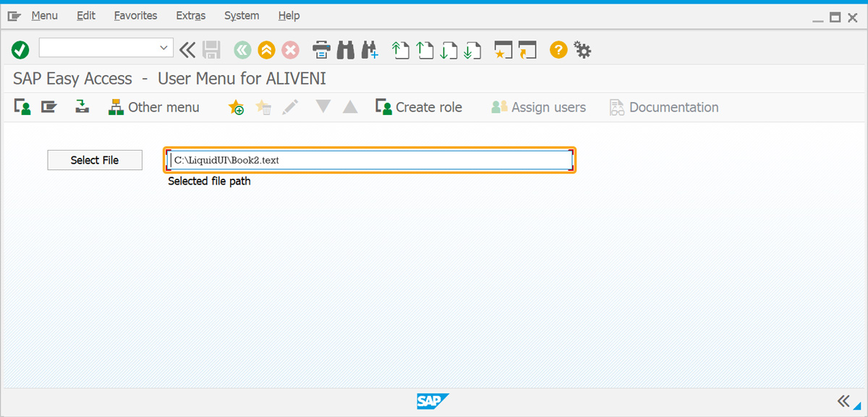868x417 pixels.
Task: Expand status bar with bottom-right double chevron
Action: 843,400
